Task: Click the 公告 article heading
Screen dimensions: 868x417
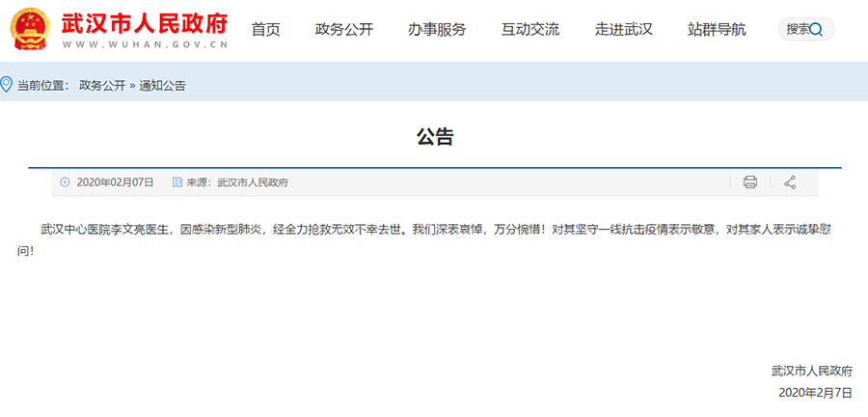Action: [434, 137]
